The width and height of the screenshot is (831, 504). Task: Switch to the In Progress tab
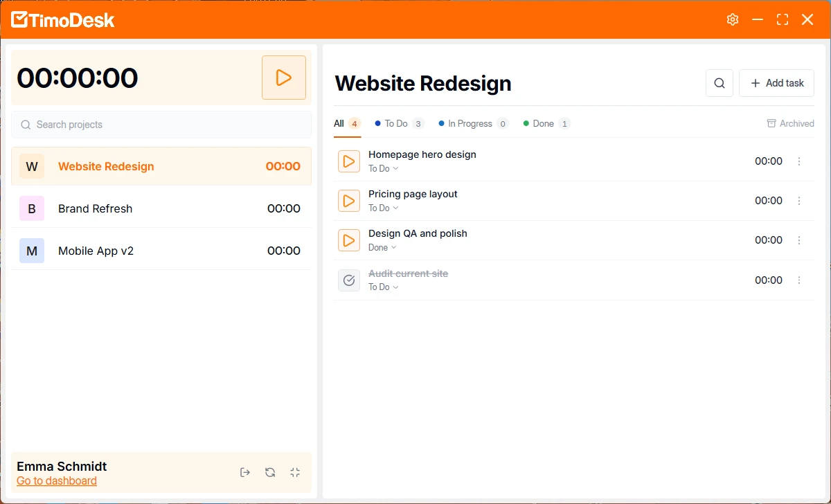474,123
